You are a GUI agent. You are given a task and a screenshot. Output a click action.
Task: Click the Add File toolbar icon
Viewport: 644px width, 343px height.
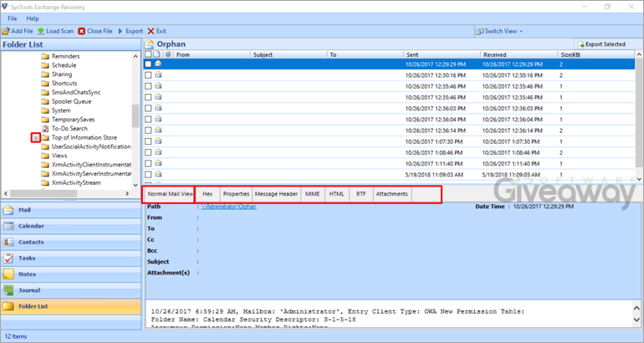(6, 31)
